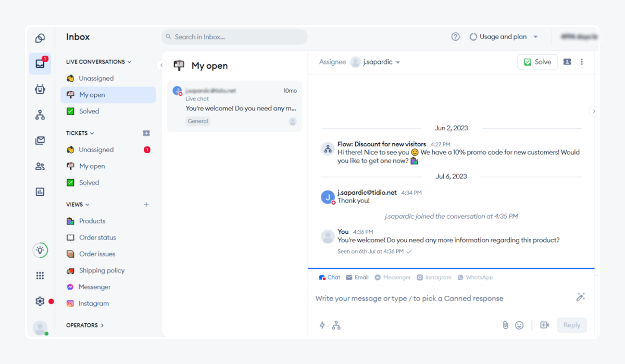Open the Analytics bar-chart icon in sidebar
625x364 pixels.
pyautogui.click(x=40, y=192)
